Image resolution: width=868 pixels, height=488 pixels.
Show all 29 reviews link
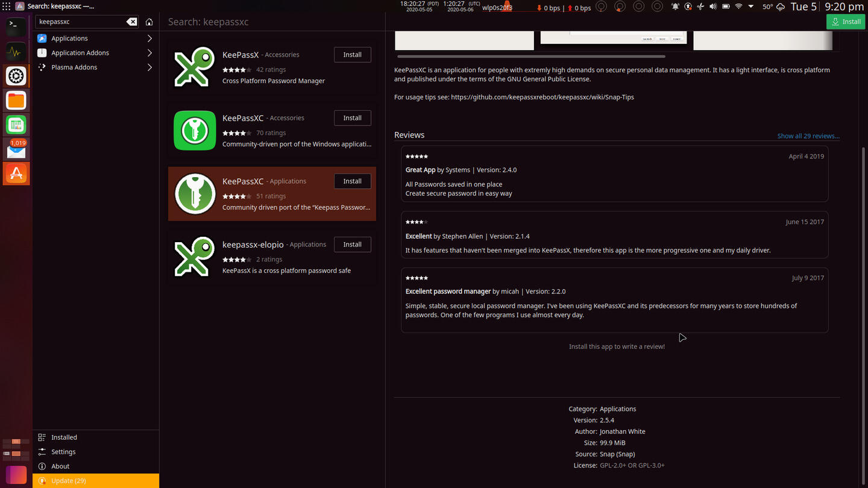point(808,136)
